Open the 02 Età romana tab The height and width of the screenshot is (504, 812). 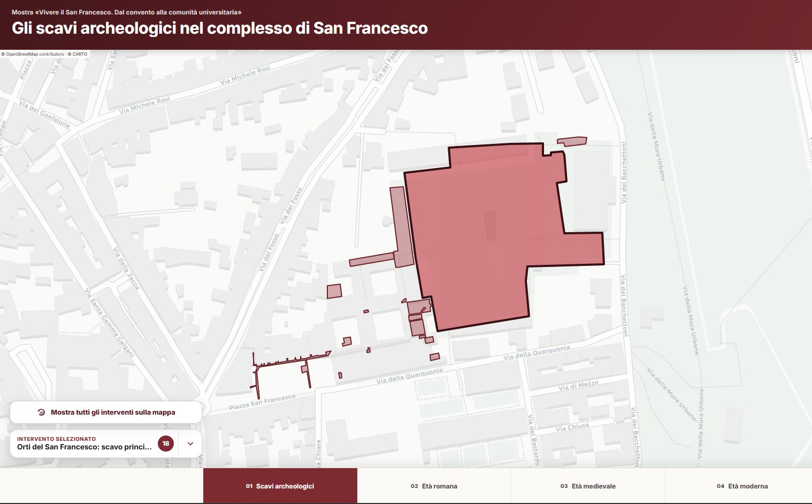point(434,486)
